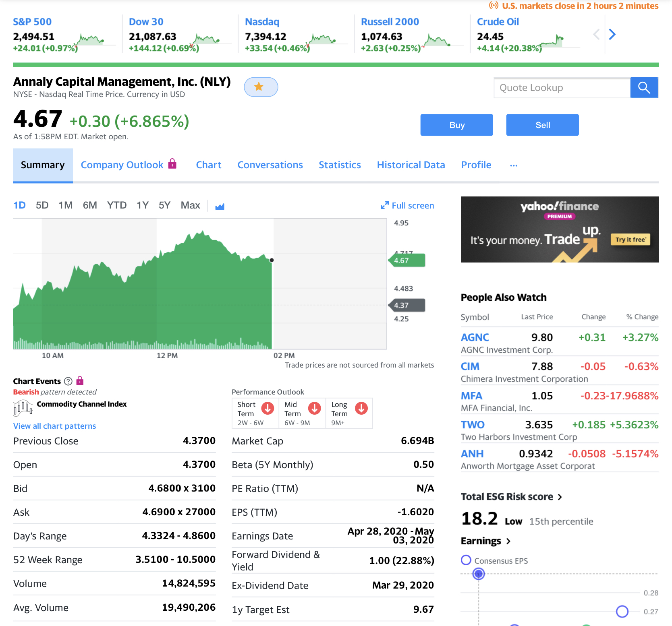The image size is (672, 626).
Task: Click the Full screen chart link
Action: [413, 206]
